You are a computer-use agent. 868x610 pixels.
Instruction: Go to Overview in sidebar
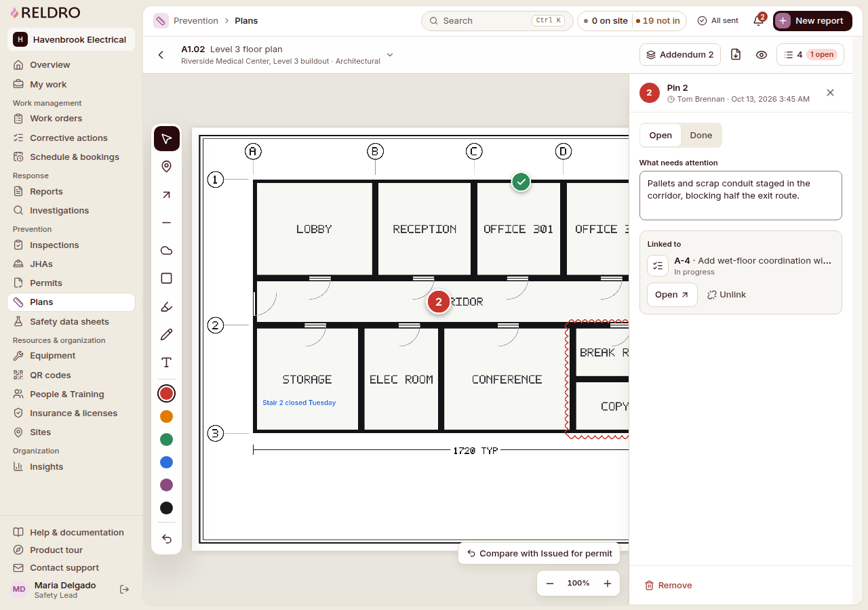tap(71, 65)
